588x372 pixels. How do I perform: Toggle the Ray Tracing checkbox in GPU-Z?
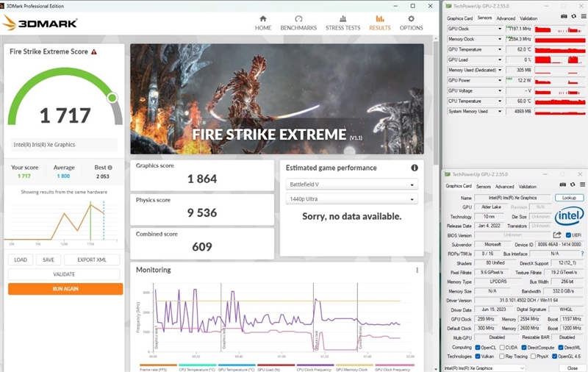click(502, 357)
